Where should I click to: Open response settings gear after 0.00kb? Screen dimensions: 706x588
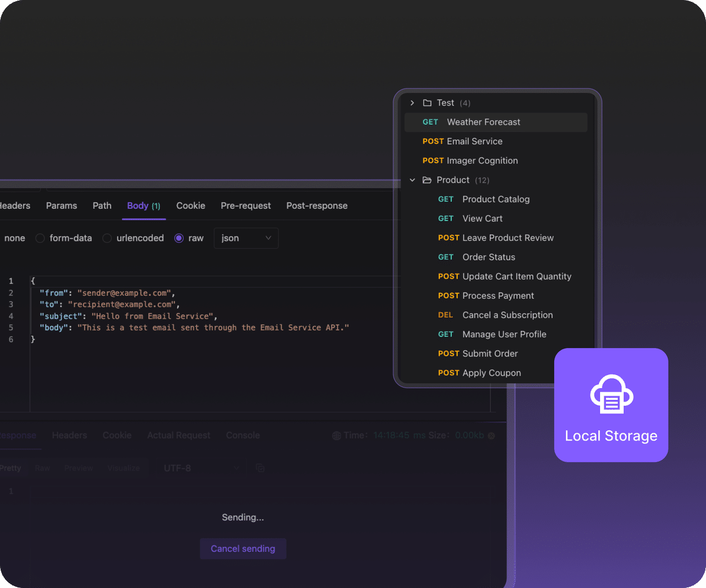[492, 435]
